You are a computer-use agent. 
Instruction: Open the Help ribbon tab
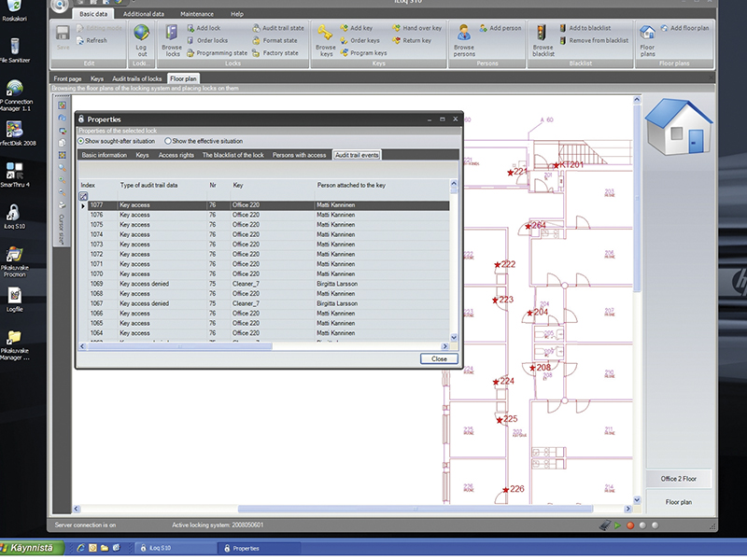point(237,14)
